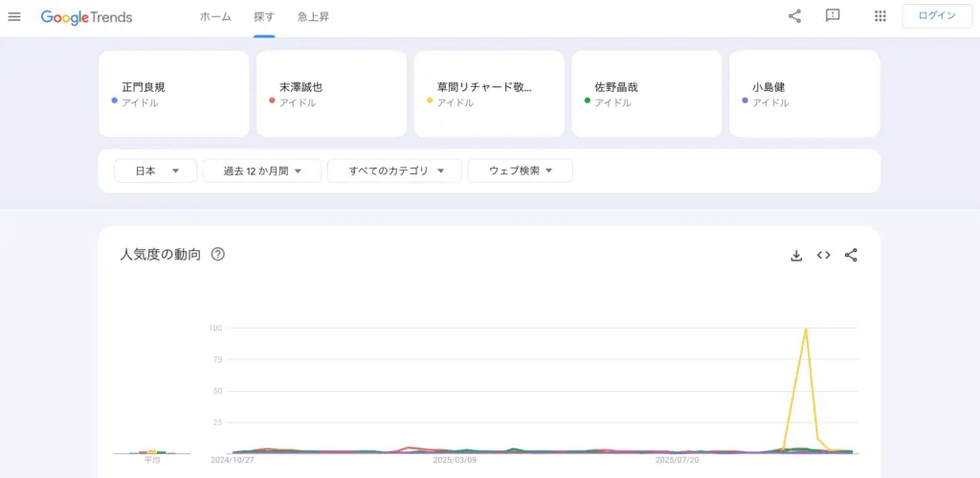Viewport: 980px width, 478px height.
Task: Open the hamburger main menu
Action: pyautogui.click(x=14, y=17)
